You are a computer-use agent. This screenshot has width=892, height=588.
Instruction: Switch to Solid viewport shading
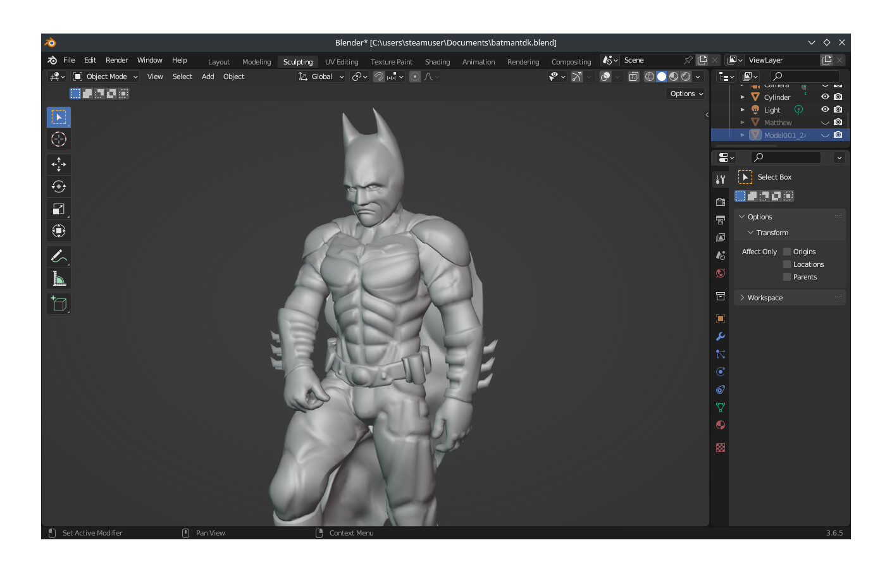(x=662, y=77)
